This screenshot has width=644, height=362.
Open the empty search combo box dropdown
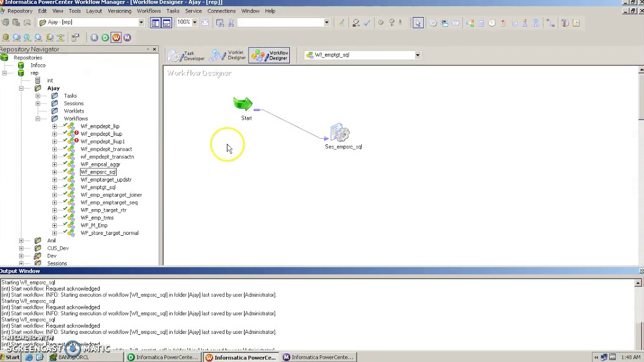pyautogui.click(x=327, y=22)
